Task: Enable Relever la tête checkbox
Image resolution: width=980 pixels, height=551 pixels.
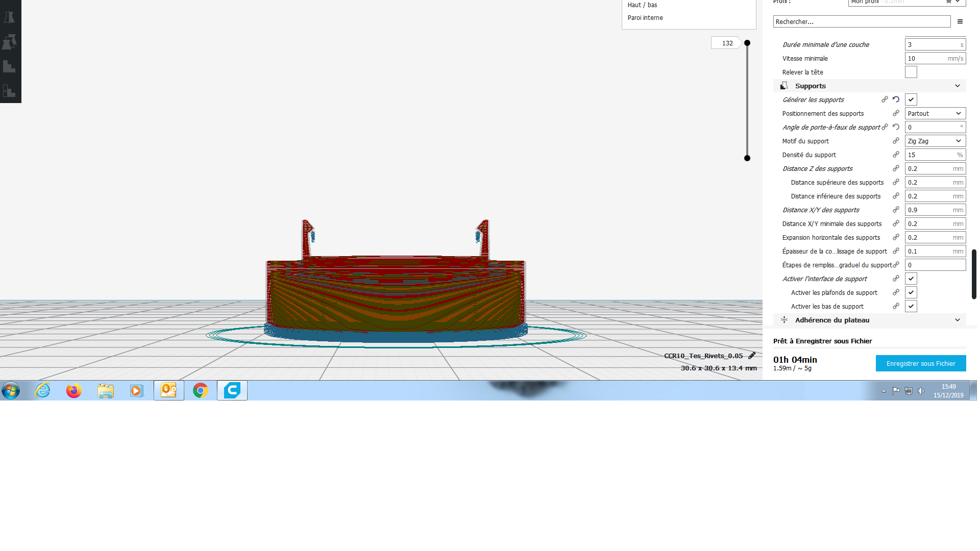Action: pos(911,72)
